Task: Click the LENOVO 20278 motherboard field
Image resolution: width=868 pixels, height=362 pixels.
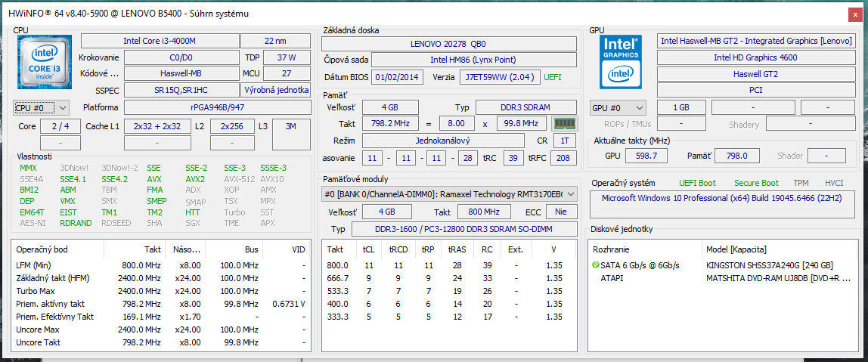Action: tap(449, 44)
